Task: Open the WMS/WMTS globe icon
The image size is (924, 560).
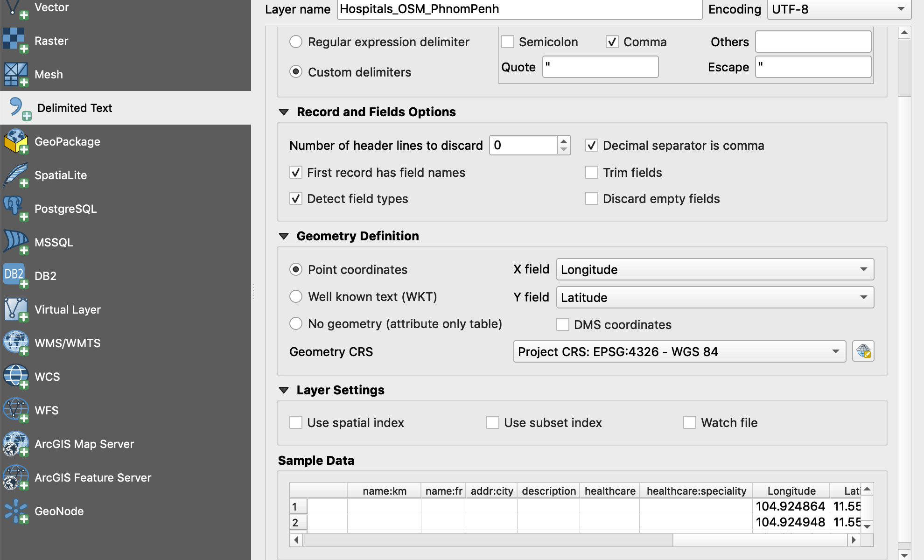Action: tap(16, 343)
